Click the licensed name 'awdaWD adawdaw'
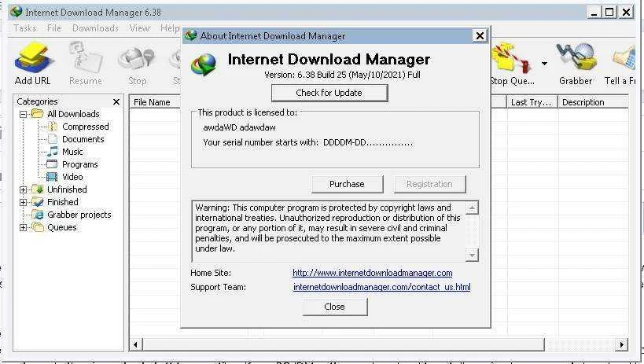 point(240,127)
